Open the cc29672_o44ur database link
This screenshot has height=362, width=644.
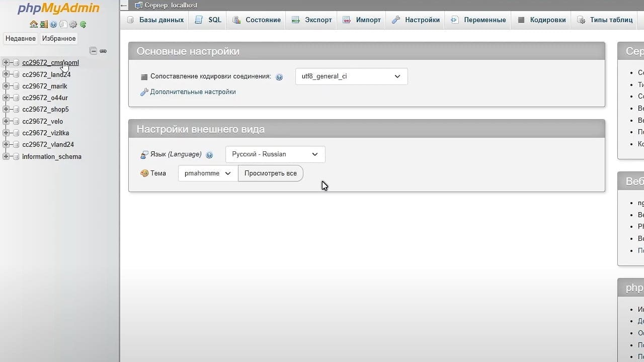(45, 98)
